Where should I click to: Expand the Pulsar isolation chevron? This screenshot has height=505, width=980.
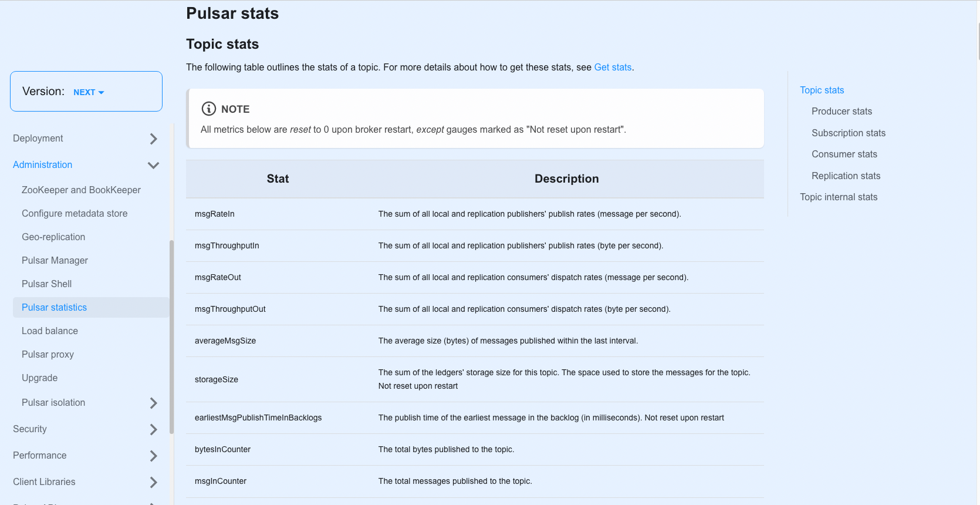pos(154,403)
